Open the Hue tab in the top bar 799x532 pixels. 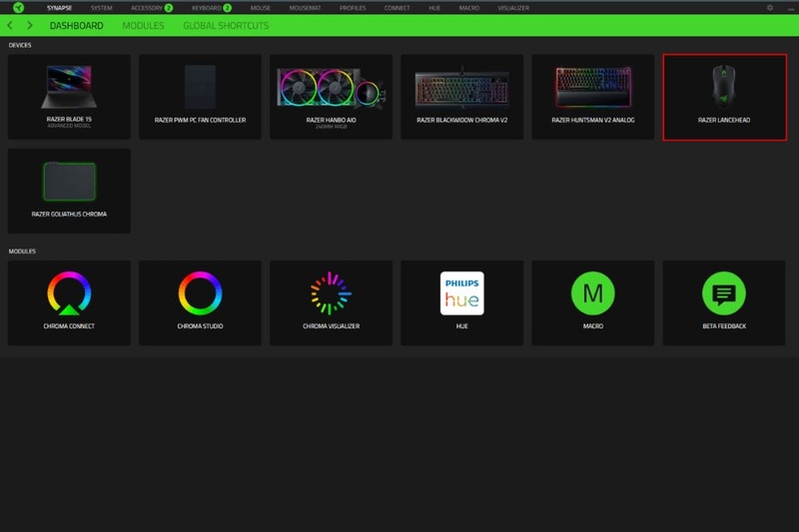(434, 8)
